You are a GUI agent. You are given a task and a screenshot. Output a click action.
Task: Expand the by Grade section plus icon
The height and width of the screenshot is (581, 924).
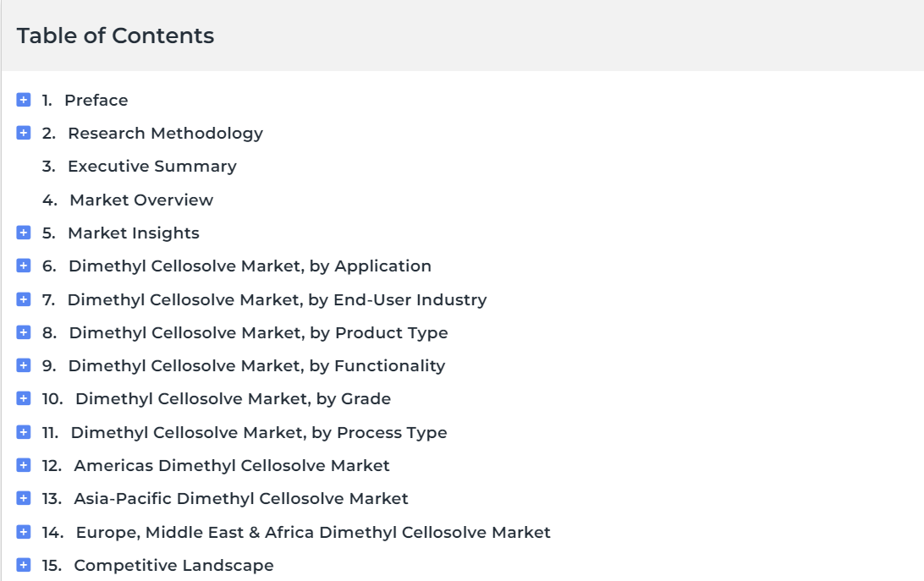24,398
